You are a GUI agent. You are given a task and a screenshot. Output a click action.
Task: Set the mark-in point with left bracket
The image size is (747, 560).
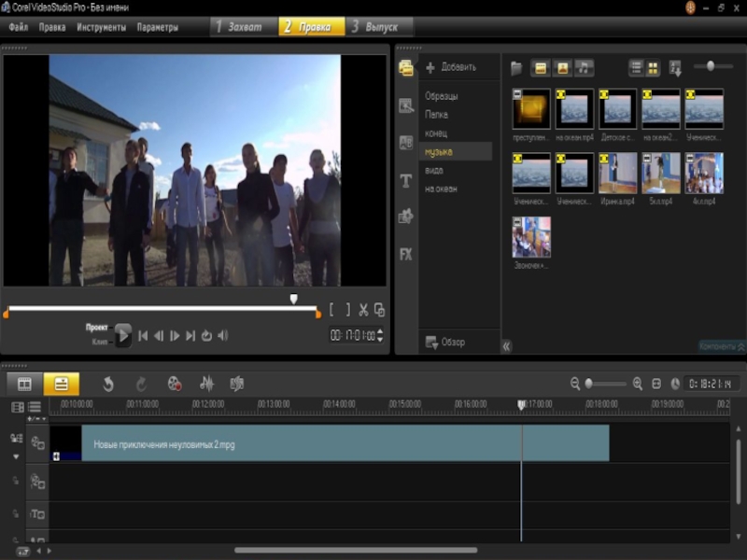[331, 310]
